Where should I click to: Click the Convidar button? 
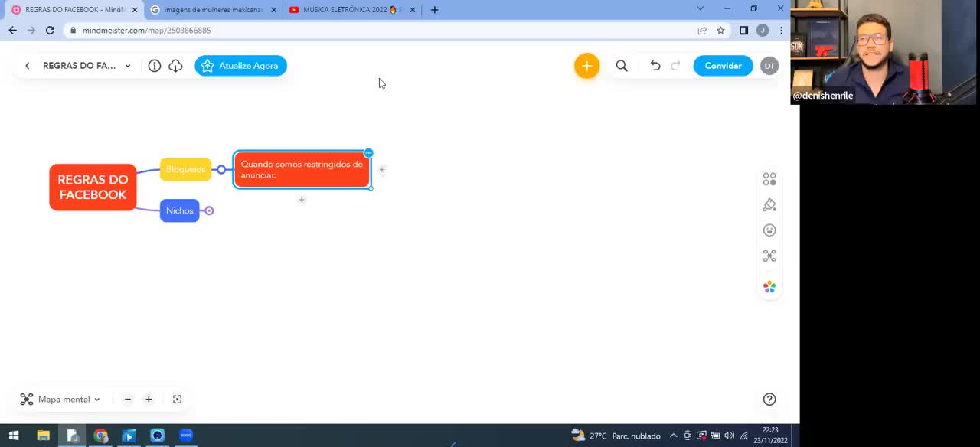[723, 66]
